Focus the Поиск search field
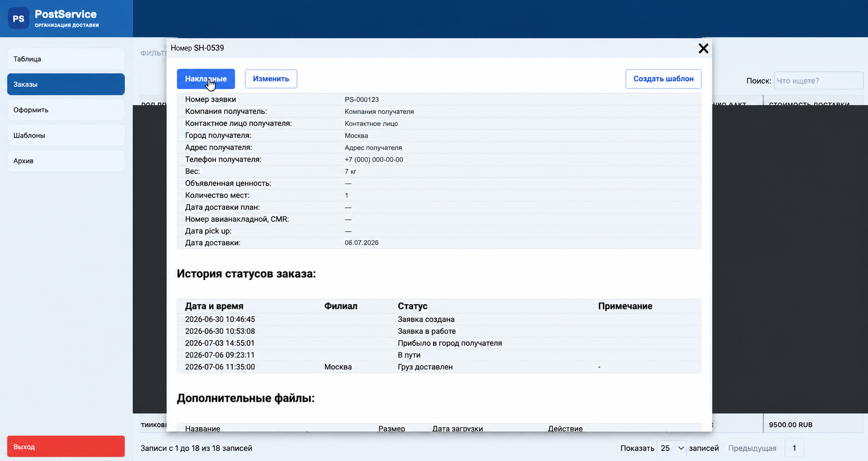This screenshot has height=461, width=868. (818, 81)
